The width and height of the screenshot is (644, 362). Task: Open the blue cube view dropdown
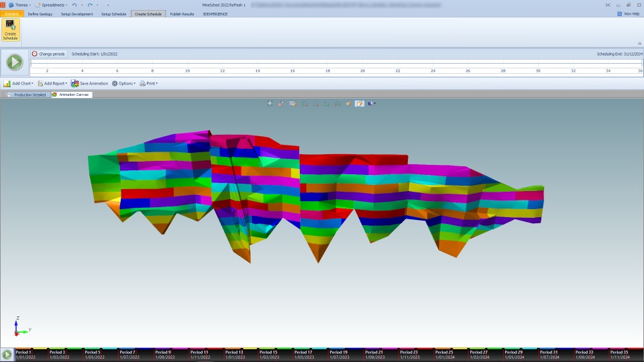[372, 104]
